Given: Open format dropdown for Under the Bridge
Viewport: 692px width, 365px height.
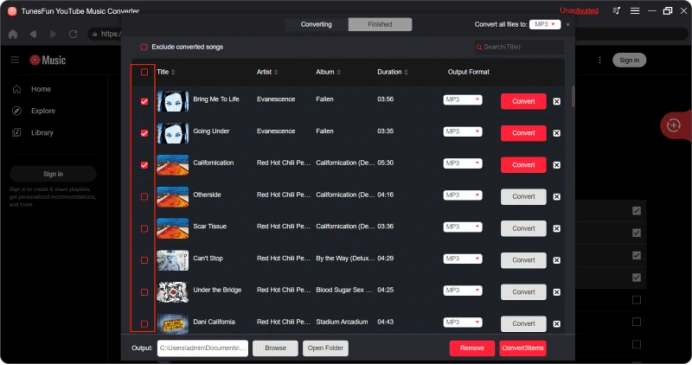Looking at the screenshot, I should (x=463, y=290).
